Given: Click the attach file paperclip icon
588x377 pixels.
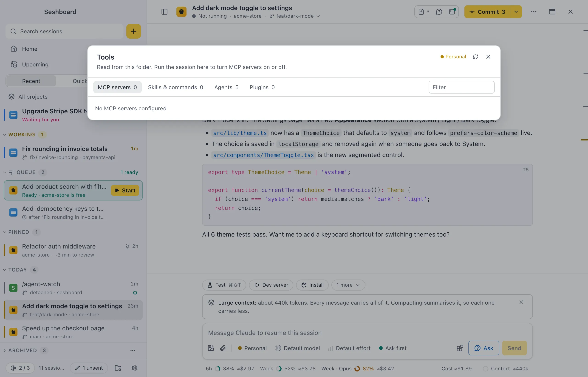Looking at the screenshot, I should tap(223, 348).
